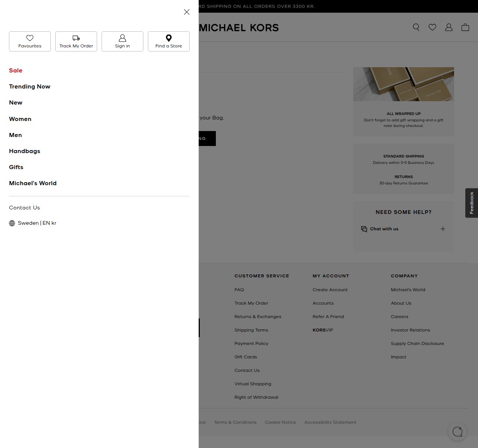The width and height of the screenshot is (478, 448).
Task: Open Virtual Shopping footer link
Action: pos(253,384)
